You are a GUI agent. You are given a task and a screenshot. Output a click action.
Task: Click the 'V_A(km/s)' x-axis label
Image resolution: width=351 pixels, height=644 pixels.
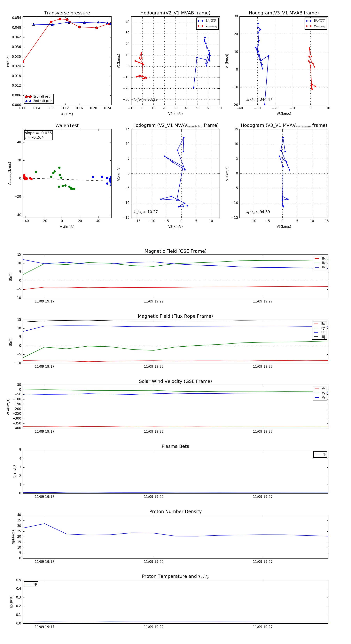pos(67,227)
